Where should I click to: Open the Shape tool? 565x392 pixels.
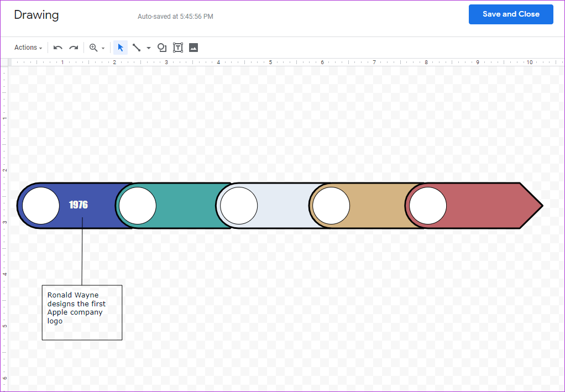click(162, 48)
